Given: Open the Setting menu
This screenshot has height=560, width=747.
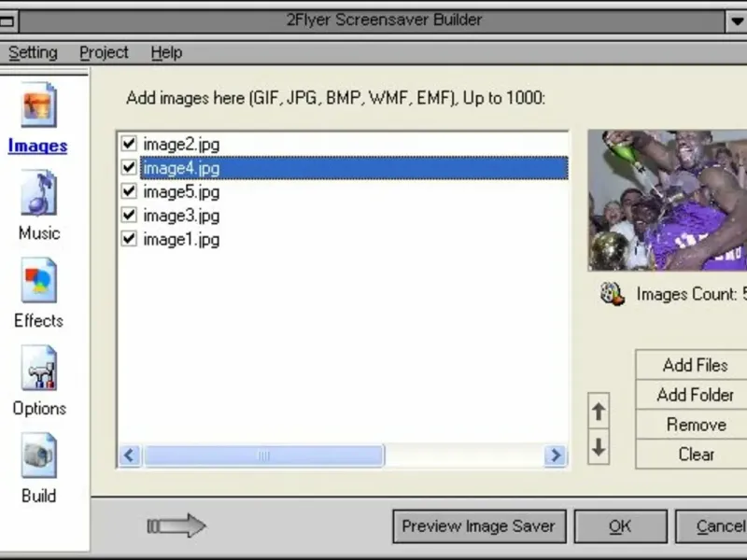Looking at the screenshot, I should 33,52.
